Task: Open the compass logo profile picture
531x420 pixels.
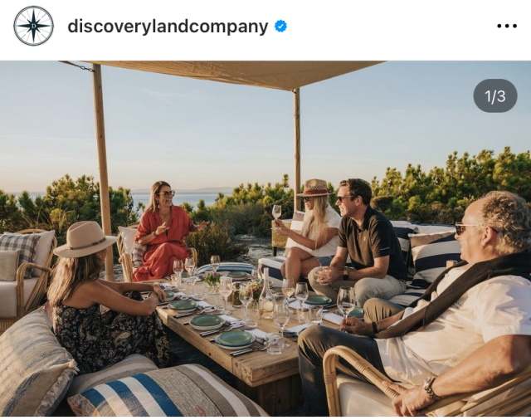Action: coord(33,26)
